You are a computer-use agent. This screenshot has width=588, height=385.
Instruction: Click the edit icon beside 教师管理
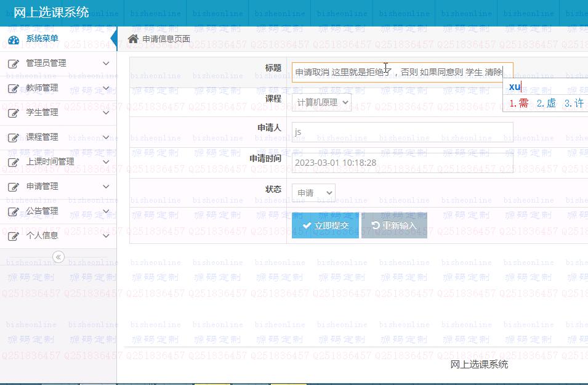click(x=13, y=89)
